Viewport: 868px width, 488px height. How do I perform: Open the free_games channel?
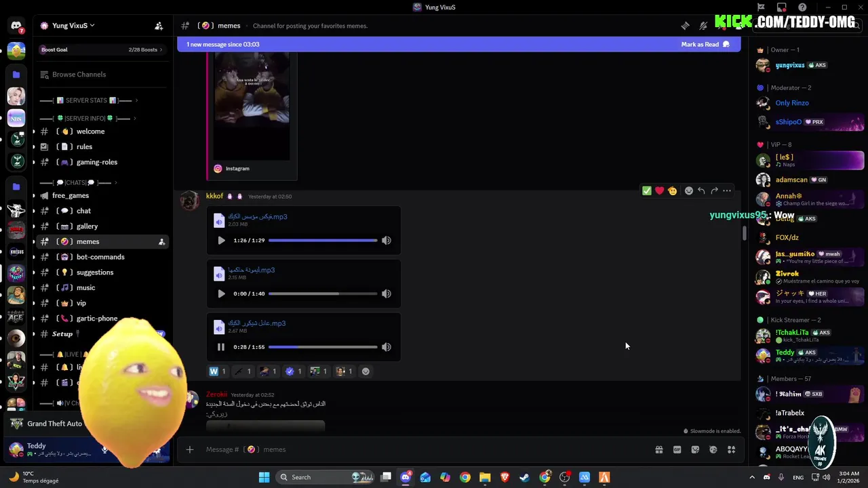pyautogui.click(x=102, y=196)
